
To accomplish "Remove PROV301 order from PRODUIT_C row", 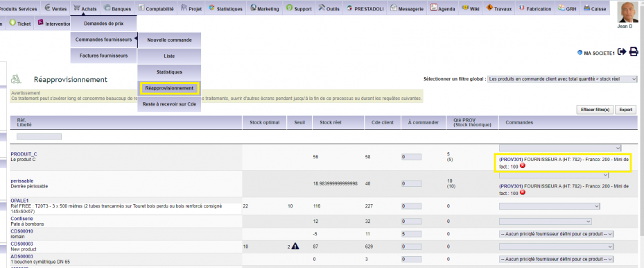I will tap(523, 166).
